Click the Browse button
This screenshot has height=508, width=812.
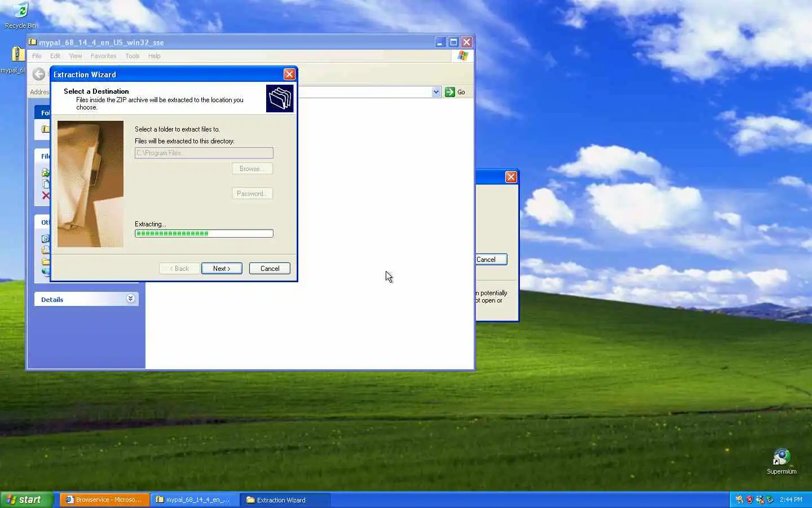252,169
